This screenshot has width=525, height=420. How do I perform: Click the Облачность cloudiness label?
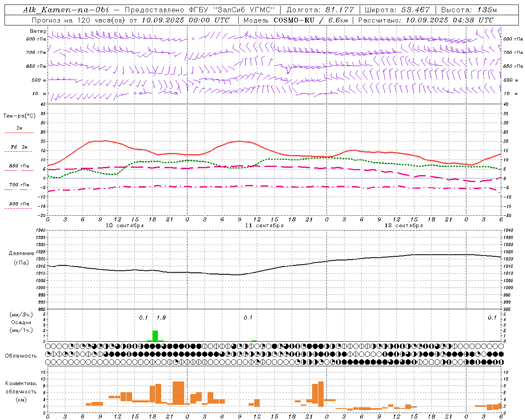(x=21, y=356)
